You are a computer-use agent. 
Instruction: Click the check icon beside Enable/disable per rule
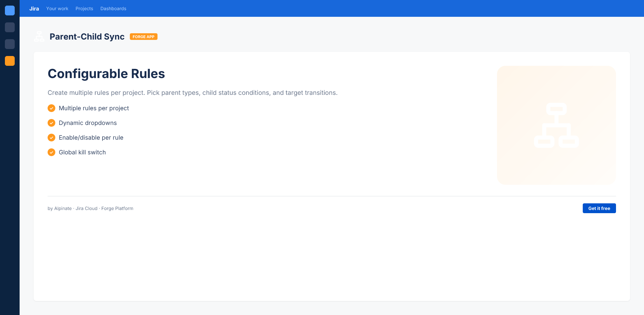pos(51,138)
